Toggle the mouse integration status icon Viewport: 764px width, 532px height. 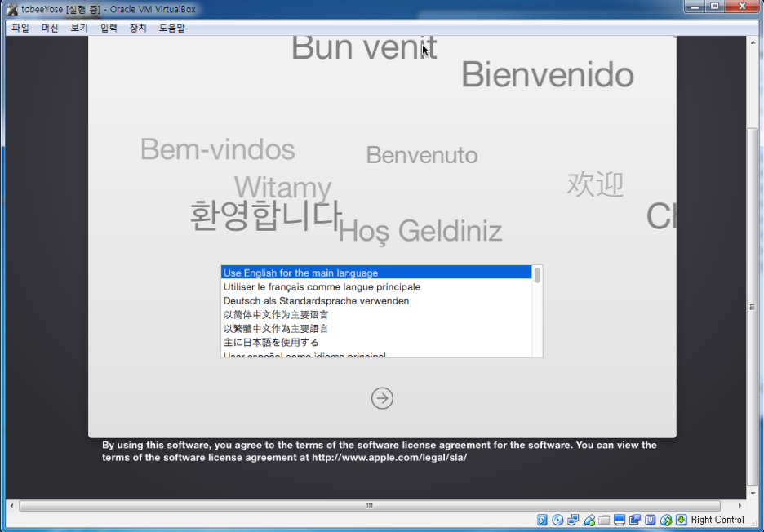pos(665,520)
